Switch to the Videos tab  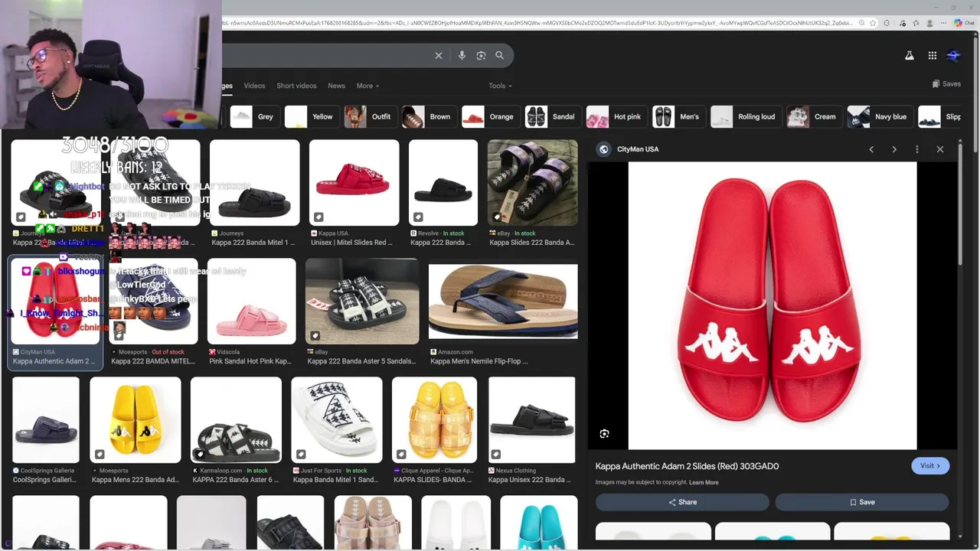click(x=254, y=86)
